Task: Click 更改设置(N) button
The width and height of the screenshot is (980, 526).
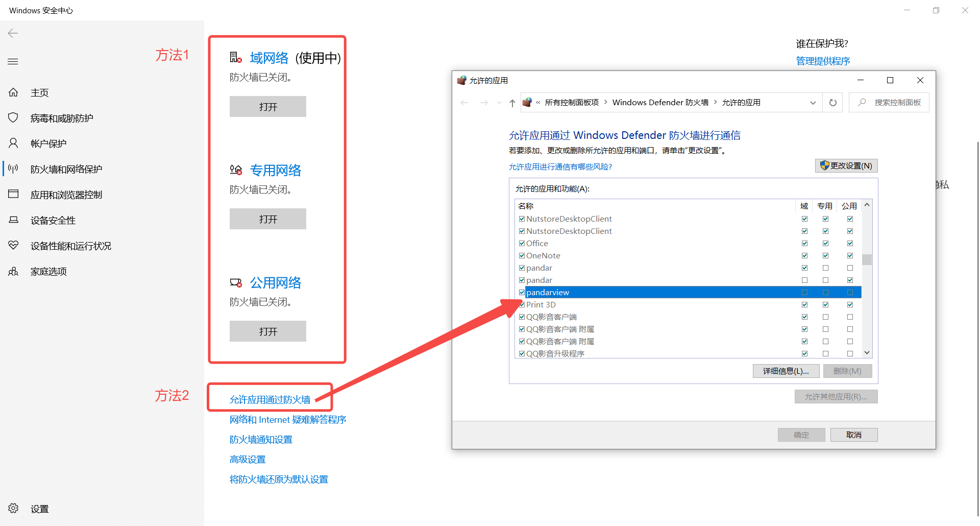Action: [x=846, y=165]
